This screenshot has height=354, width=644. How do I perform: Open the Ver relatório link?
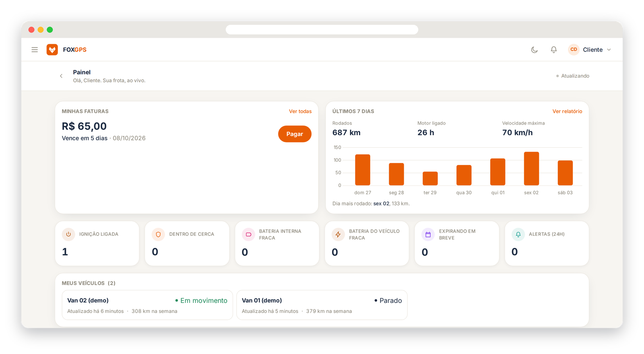567,111
